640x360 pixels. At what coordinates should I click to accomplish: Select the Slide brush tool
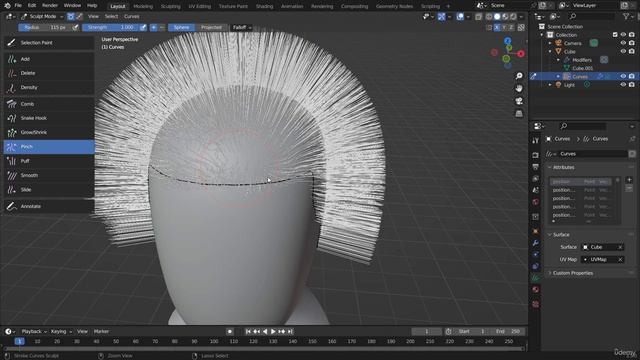click(x=49, y=190)
